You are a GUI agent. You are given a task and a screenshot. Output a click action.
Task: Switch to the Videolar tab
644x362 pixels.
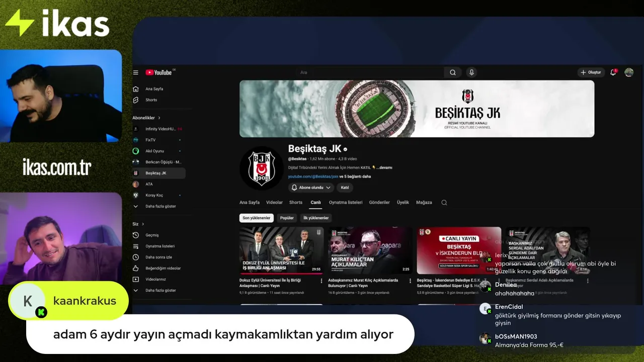[274, 203]
